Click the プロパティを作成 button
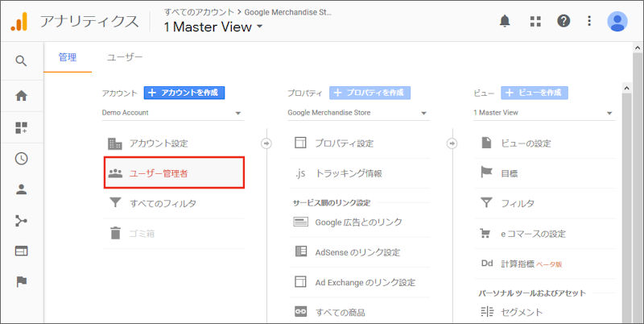Image resolution: width=644 pixels, height=324 pixels. 369,93
